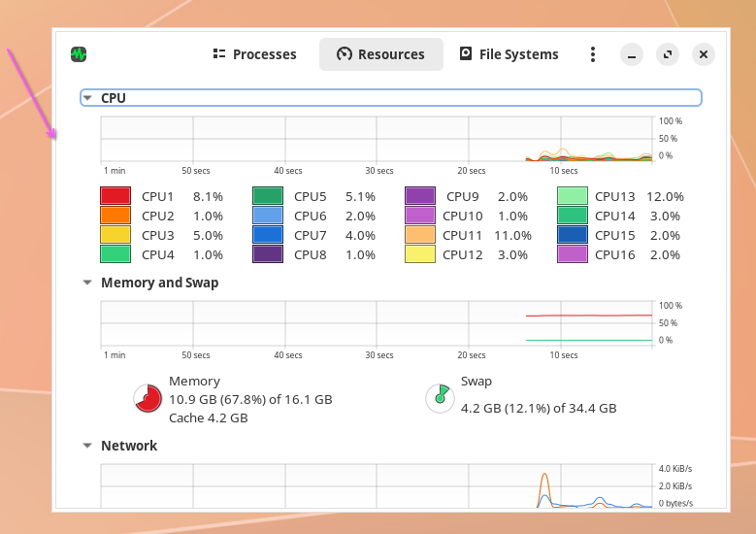
Task: Click the File Systems disk icon
Action: pos(466,53)
